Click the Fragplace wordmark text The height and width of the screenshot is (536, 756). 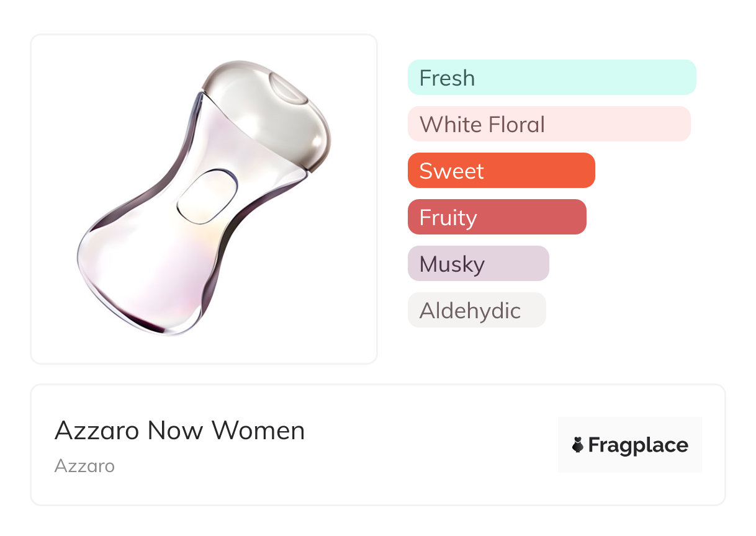pyautogui.click(x=637, y=445)
